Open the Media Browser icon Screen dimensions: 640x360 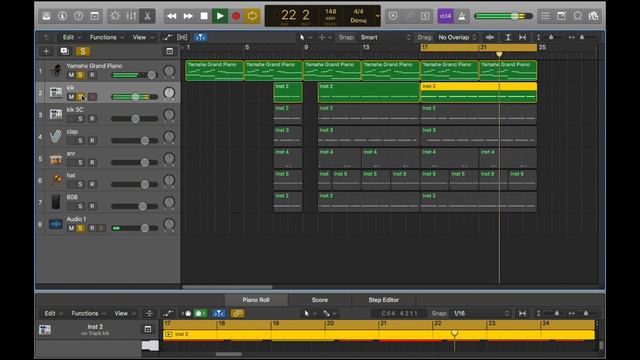click(593, 16)
